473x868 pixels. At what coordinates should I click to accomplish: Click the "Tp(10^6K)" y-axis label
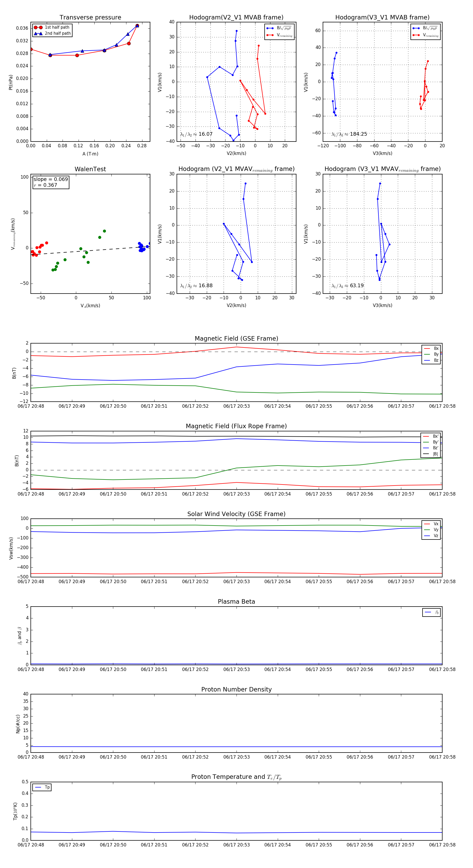coord(15,811)
